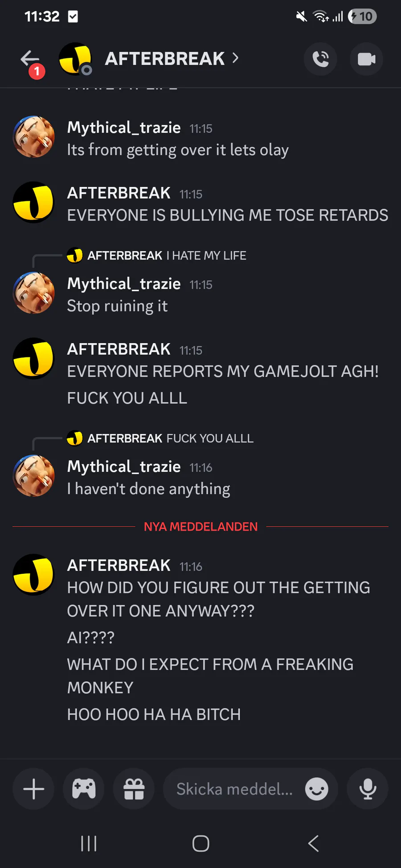Tap the microphone voice message button
Viewport: 401px width, 868px height.
point(368,789)
